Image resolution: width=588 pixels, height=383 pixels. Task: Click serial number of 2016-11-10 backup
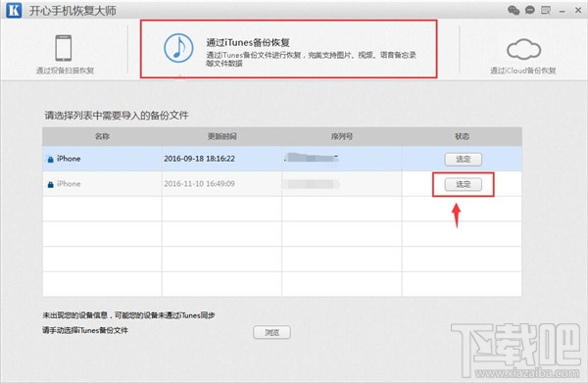311,183
